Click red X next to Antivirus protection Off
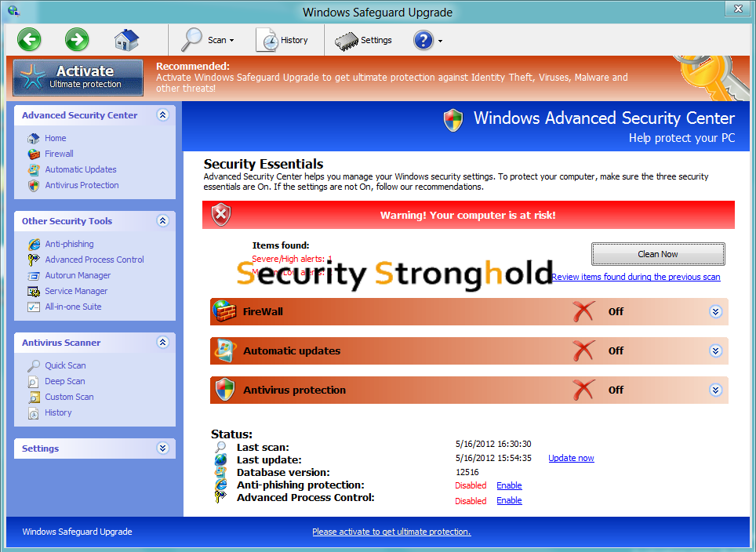The height and width of the screenshot is (552, 756). [583, 390]
